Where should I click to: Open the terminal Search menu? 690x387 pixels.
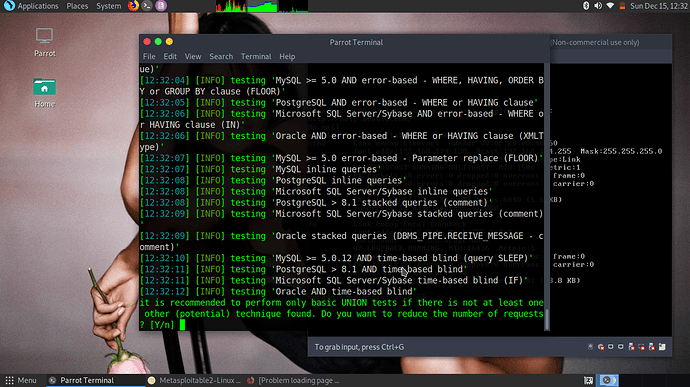[221, 56]
